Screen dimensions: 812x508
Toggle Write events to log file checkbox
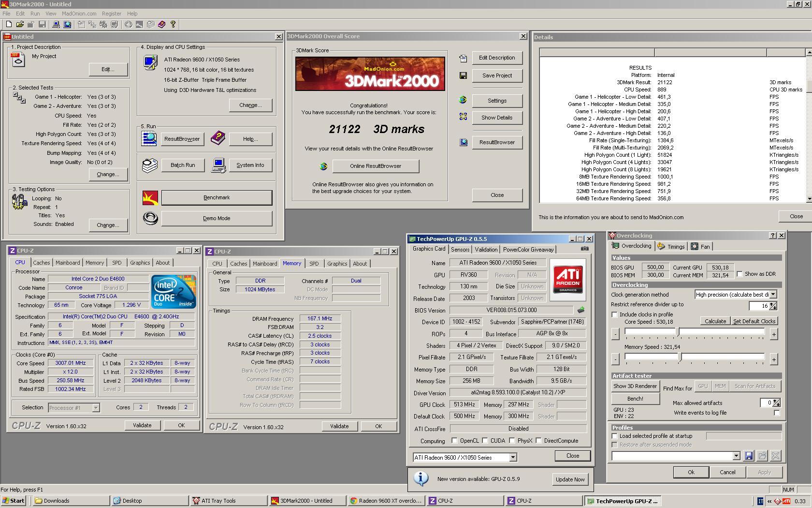777,413
